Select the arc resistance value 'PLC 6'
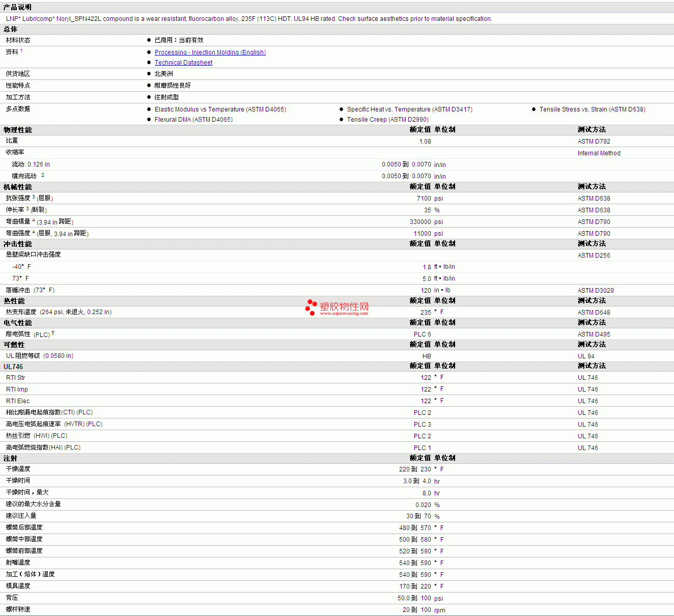This screenshot has width=674, height=616. pos(423,334)
